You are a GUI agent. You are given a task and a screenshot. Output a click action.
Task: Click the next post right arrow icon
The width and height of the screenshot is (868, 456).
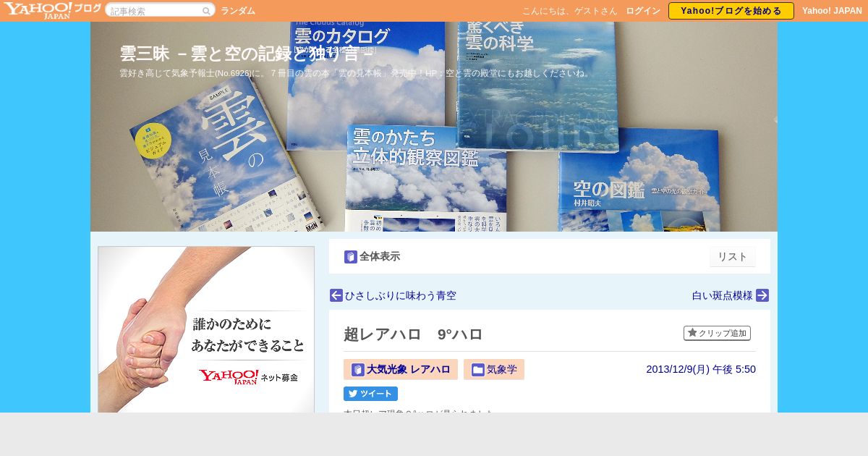click(762, 295)
